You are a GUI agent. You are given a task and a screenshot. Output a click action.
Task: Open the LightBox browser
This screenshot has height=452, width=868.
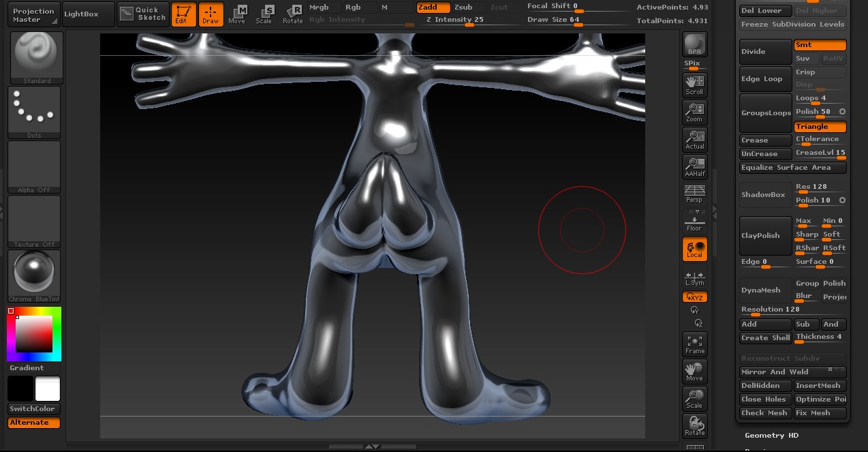click(x=81, y=14)
